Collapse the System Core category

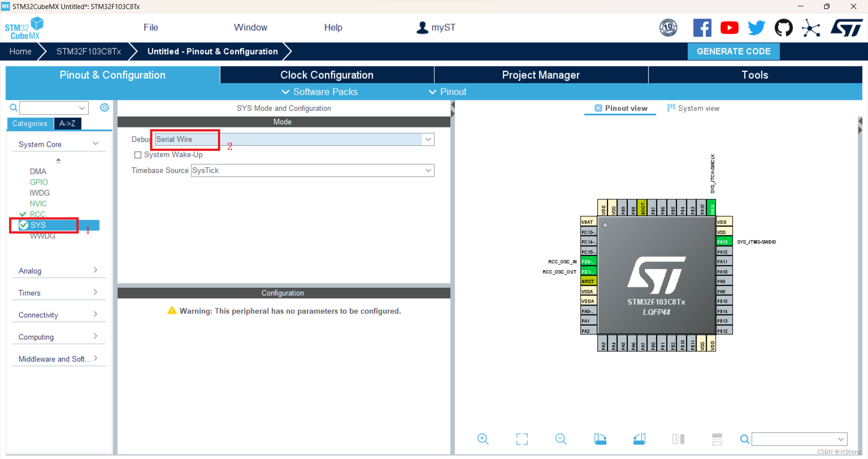tap(95, 143)
